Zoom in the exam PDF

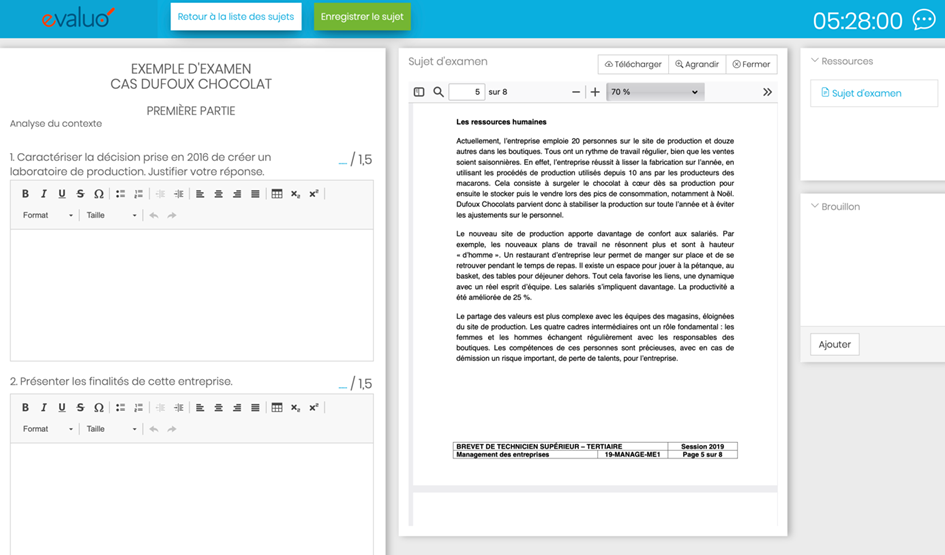click(x=595, y=92)
